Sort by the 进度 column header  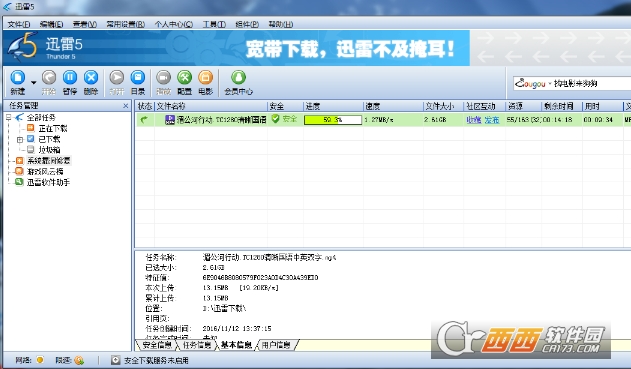333,106
